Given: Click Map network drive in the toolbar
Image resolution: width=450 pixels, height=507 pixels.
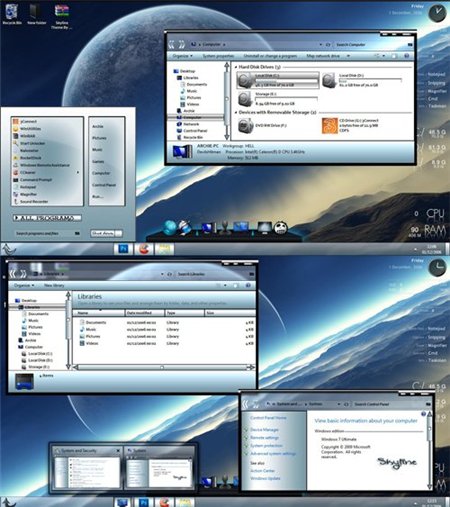Looking at the screenshot, I should [x=323, y=56].
